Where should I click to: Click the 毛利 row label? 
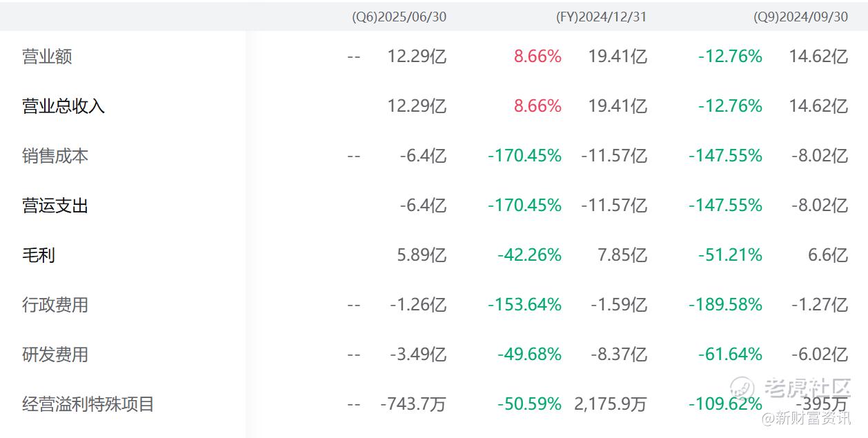[39, 255]
